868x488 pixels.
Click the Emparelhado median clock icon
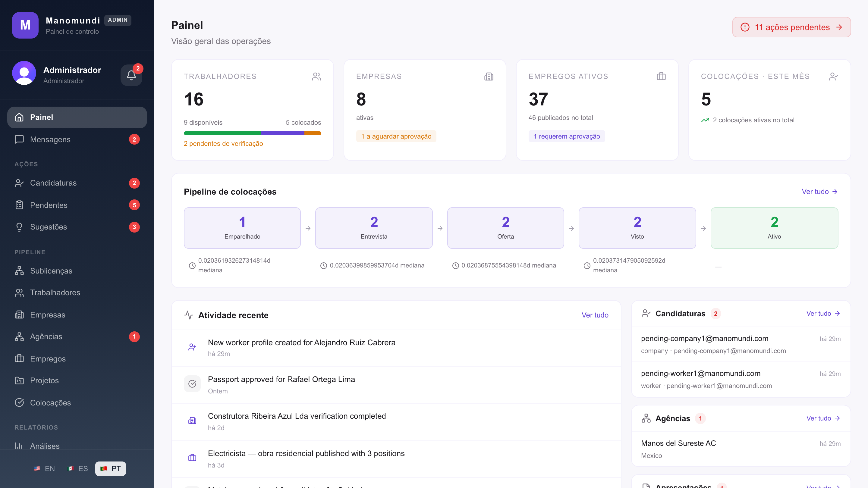tap(192, 265)
